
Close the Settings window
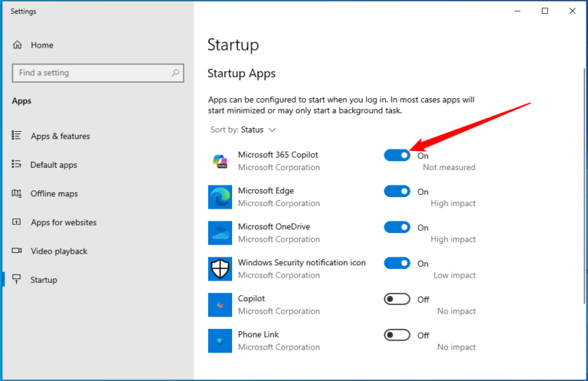[572, 11]
